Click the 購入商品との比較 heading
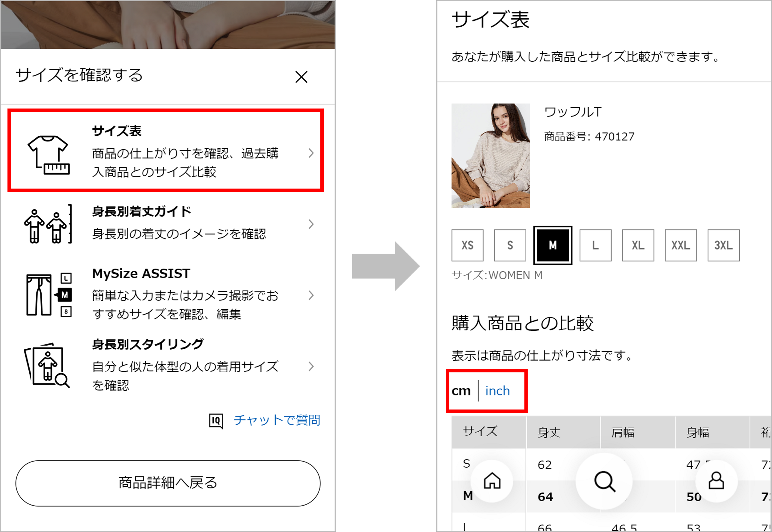This screenshot has width=772, height=532. click(523, 323)
